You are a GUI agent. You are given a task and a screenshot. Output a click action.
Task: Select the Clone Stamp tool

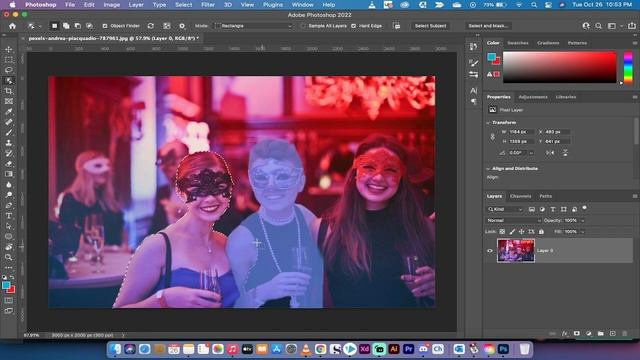point(9,143)
